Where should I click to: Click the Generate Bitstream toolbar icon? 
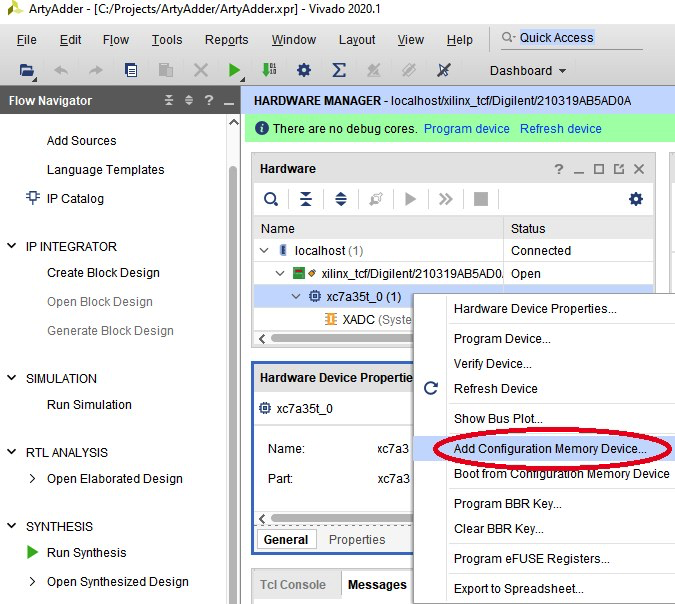[268, 71]
